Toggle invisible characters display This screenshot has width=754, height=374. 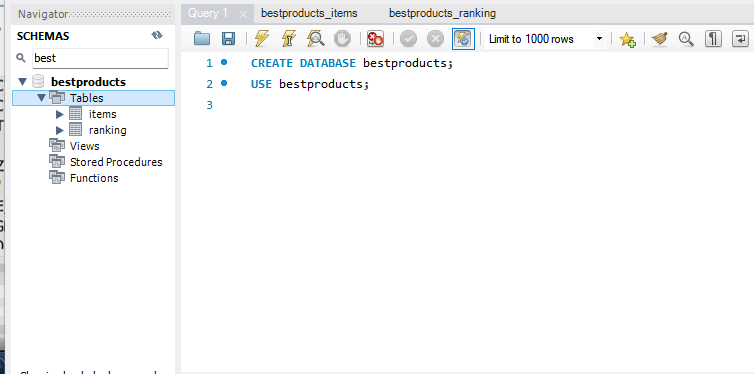[x=713, y=38]
